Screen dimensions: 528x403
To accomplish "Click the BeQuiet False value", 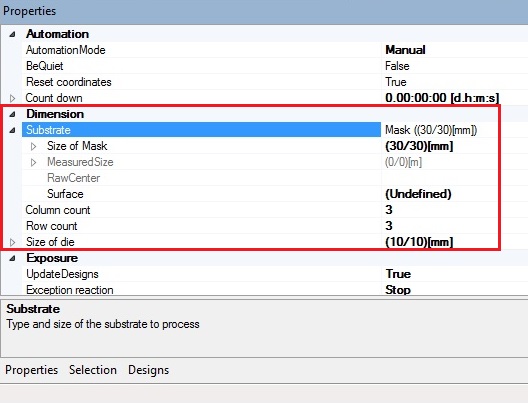I will tap(397, 66).
